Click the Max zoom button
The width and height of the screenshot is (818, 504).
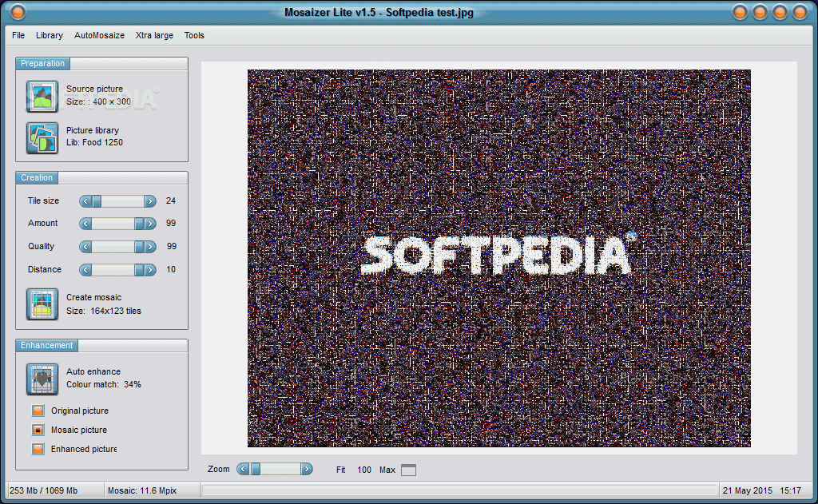[387, 470]
